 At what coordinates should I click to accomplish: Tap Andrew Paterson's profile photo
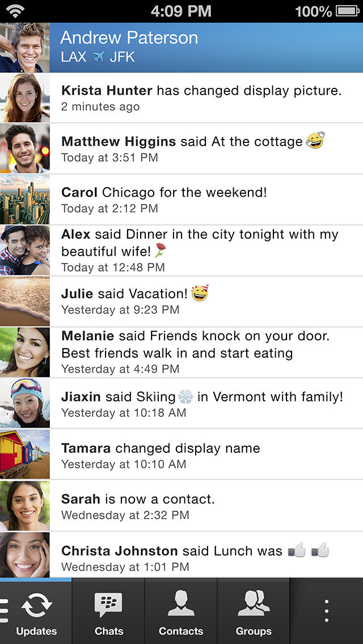point(25,48)
